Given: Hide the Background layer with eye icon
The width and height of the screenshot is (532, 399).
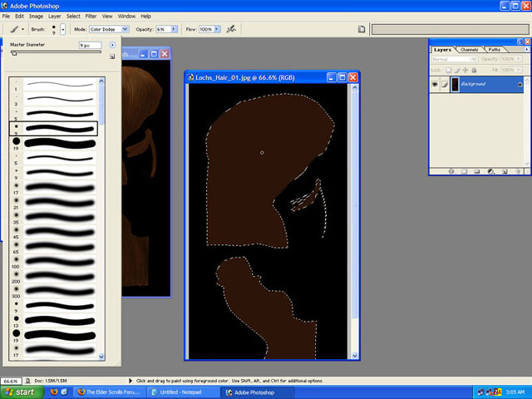Looking at the screenshot, I should point(435,84).
